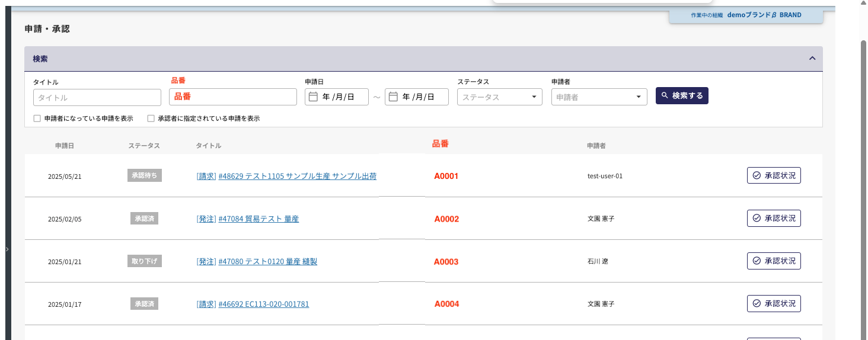The height and width of the screenshot is (340, 868).
Task: Collapse the 検索 panel with the chevron
Action: [x=812, y=59]
